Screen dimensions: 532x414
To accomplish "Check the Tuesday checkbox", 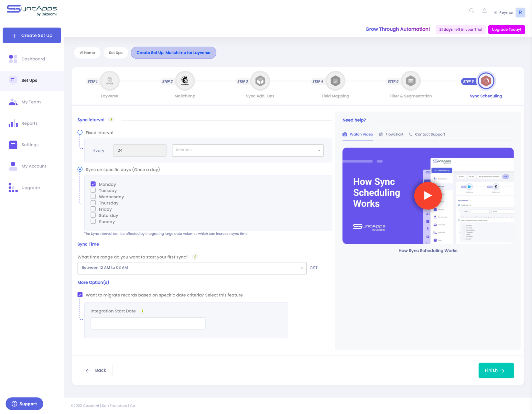I will (x=93, y=190).
